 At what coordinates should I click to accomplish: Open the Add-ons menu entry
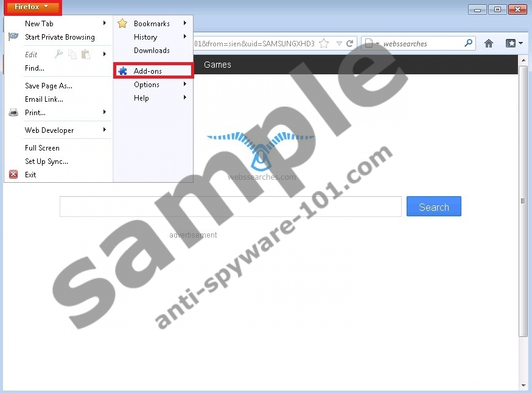point(148,71)
